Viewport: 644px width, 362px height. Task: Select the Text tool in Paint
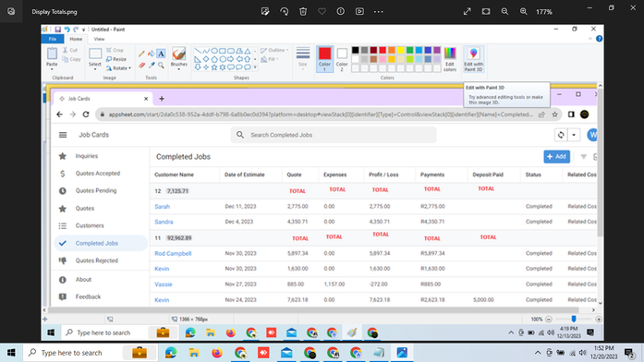click(161, 54)
